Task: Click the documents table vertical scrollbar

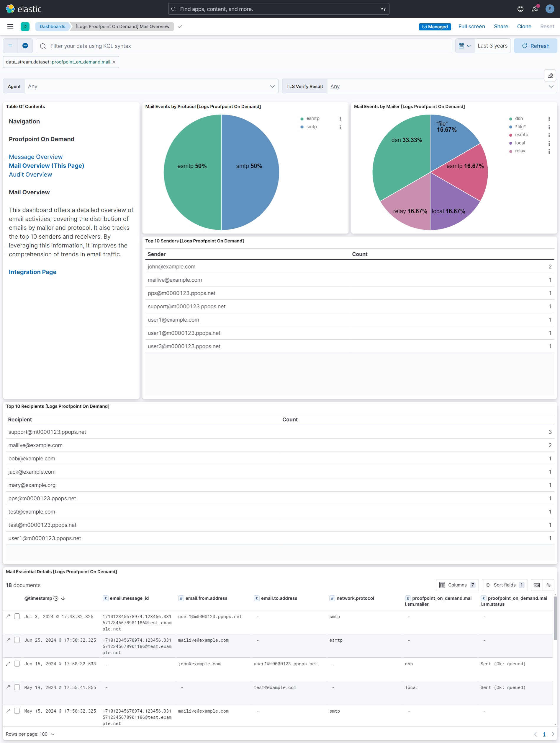Action: (555, 618)
